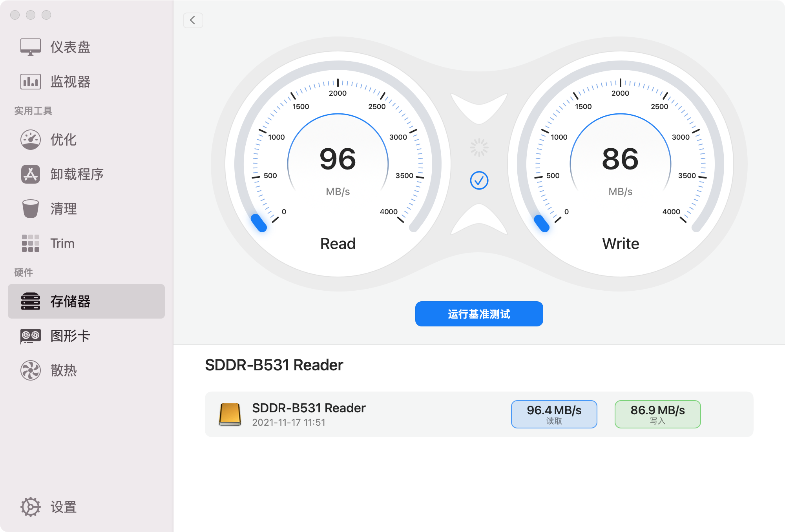Click the blue checkmark circle between gauges
Image resolution: width=785 pixels, height=532 pixels.
click(479, 180)
